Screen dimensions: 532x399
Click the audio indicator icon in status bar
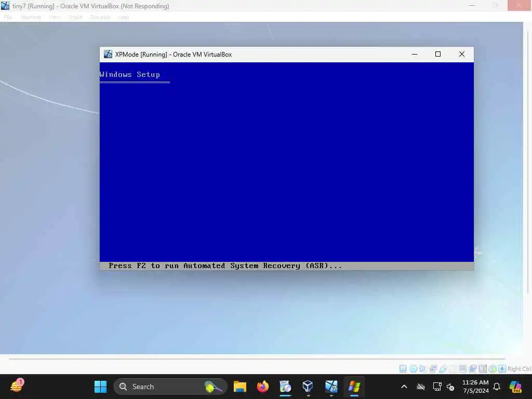[423, 368]
